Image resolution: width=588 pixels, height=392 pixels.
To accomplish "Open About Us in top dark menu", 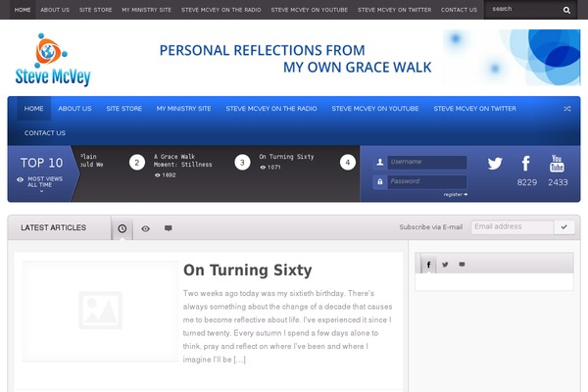I will (55, 10).
